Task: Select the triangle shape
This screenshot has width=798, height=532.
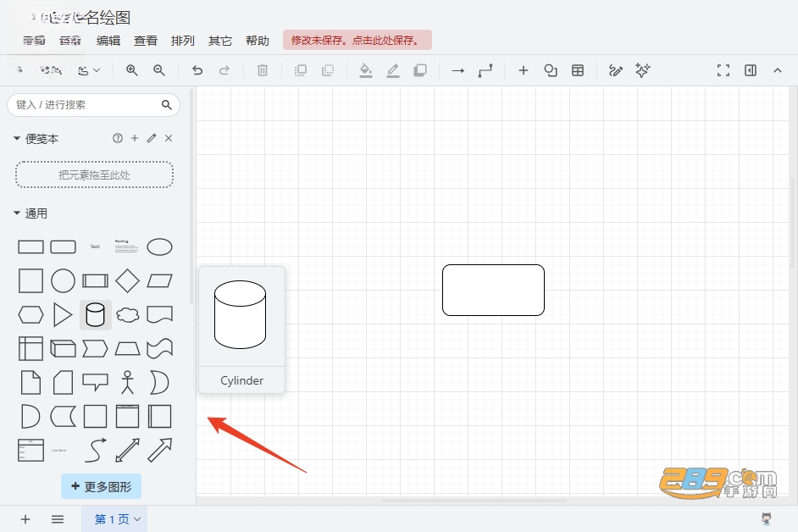Action: point(63,314)
